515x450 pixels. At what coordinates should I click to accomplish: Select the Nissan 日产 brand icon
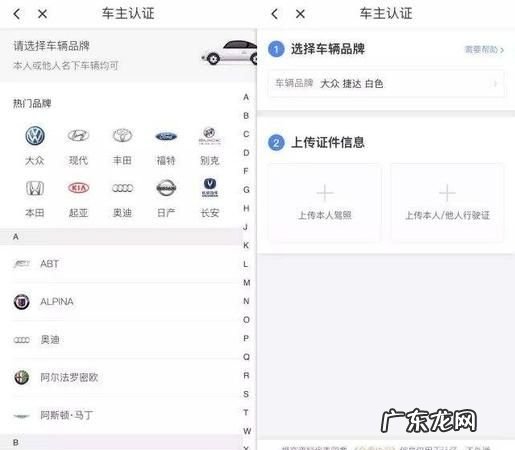click(x=166, y=188)
